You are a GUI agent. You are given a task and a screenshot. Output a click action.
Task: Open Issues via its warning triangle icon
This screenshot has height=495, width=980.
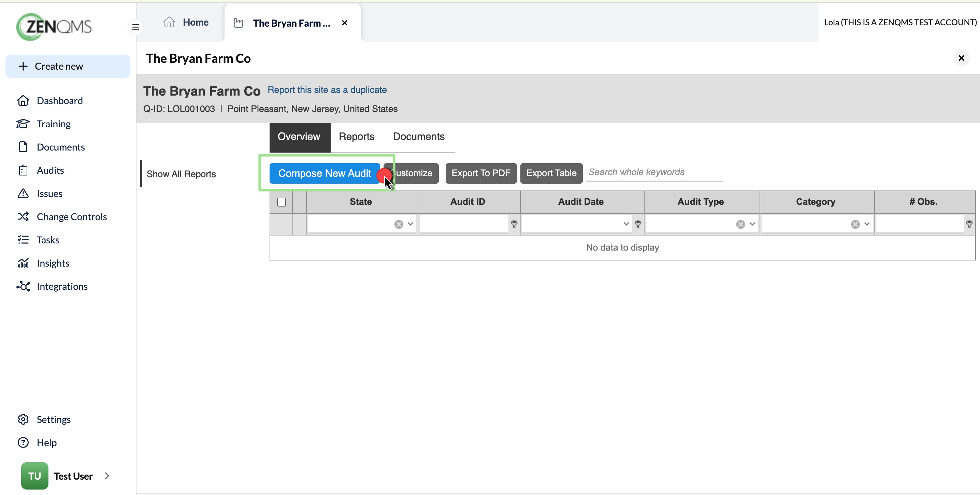23,194
